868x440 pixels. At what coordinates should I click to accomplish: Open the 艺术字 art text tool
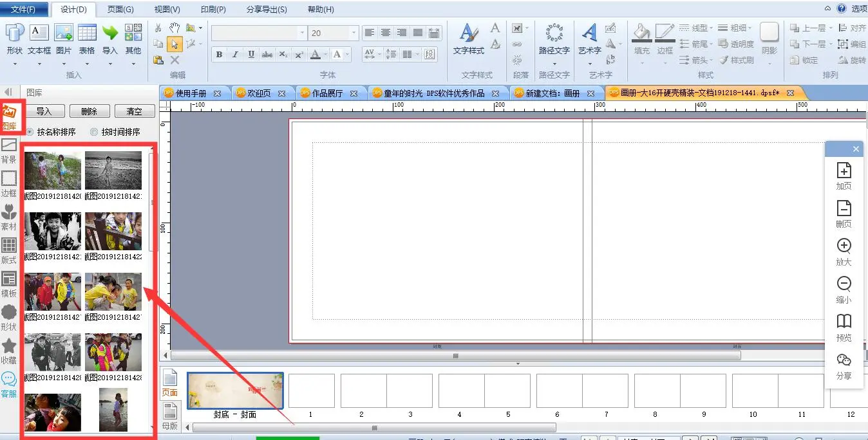589,39
